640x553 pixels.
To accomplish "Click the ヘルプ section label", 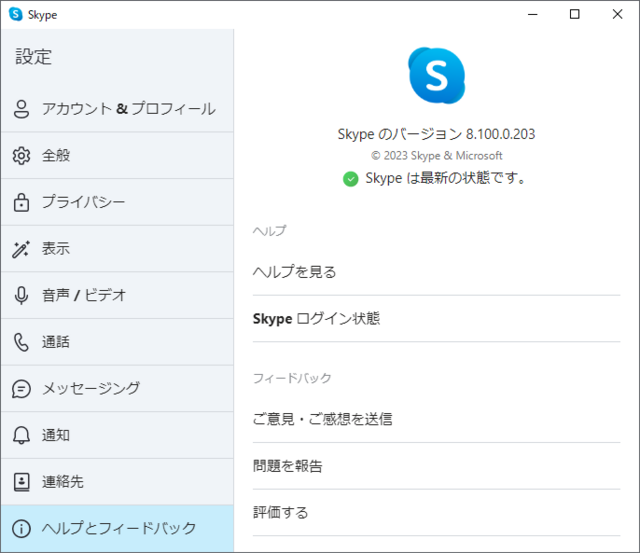I will (x=269, y=231).
